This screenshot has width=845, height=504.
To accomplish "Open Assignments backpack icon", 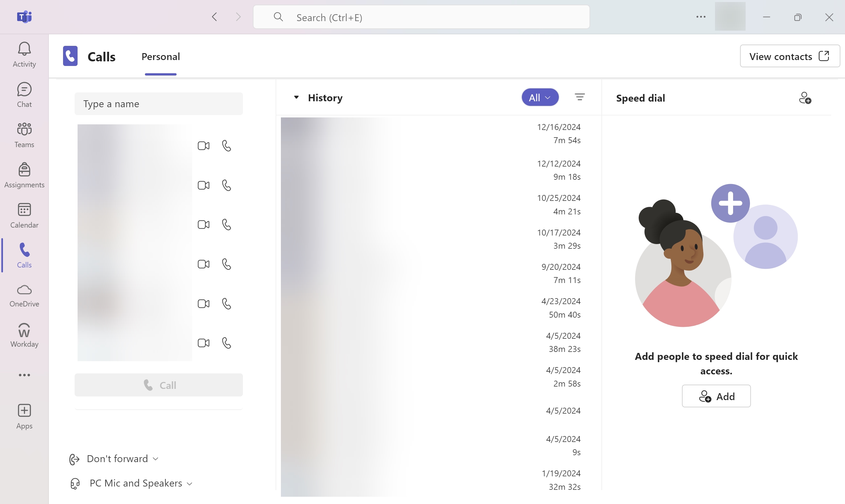I will pos(24,175).
